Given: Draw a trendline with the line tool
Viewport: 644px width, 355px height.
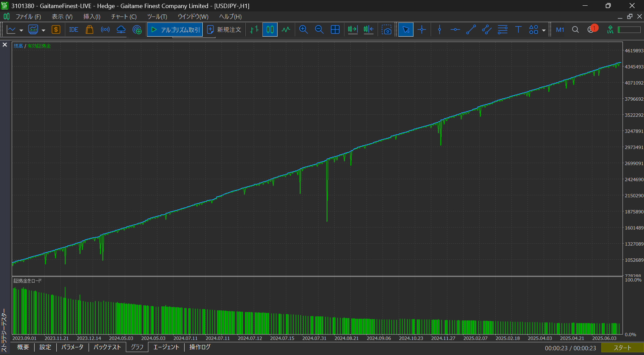Looking at the screenshot, I should pyautogui.click(x=471, y=30).
